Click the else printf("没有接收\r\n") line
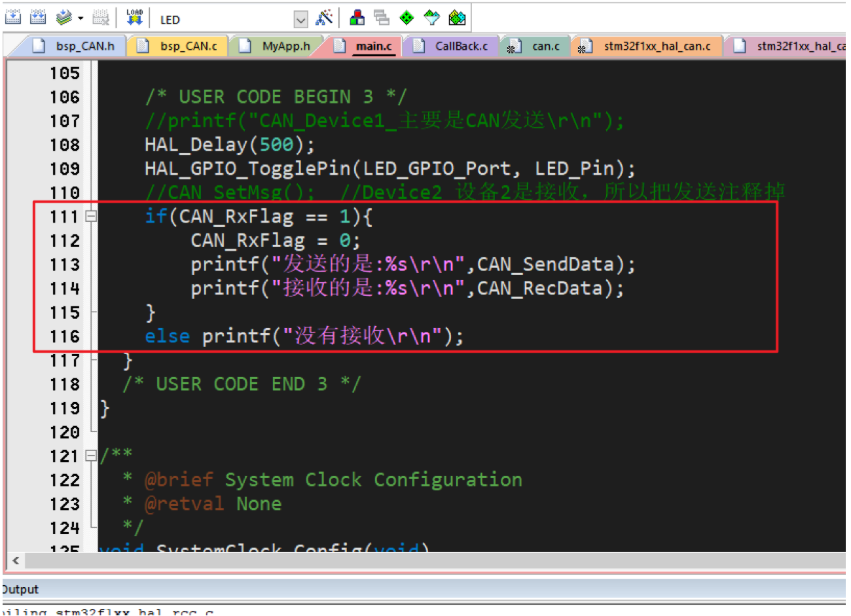 coord(304,336)
